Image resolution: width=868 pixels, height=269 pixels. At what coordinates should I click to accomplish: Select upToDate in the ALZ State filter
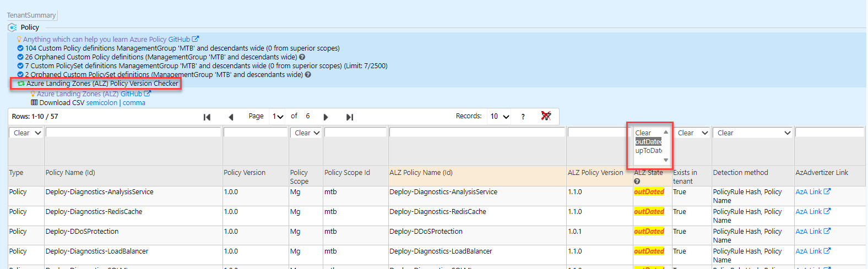[x=648, y=151]
